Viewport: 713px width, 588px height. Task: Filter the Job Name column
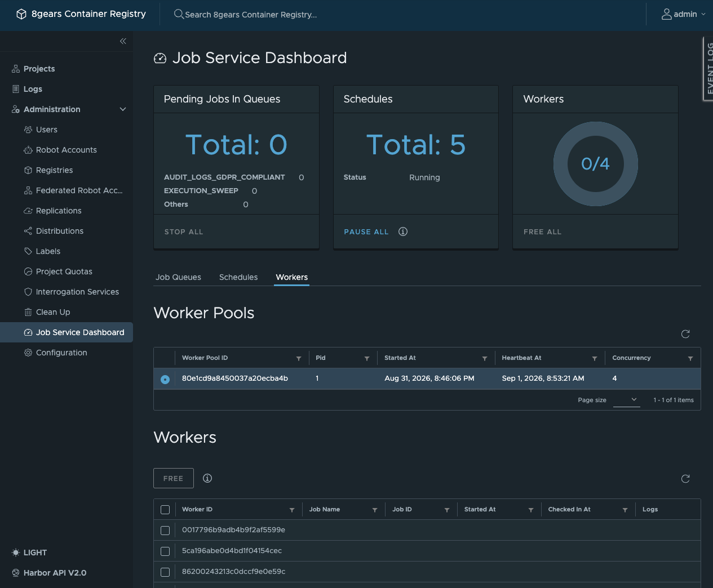[x=375, y=510]
